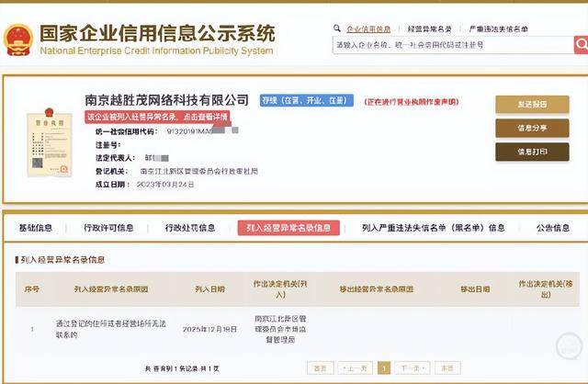The width and height of the screenshot is (588, 384).
Task: Click the orange search button
Action: coord(580,45)
